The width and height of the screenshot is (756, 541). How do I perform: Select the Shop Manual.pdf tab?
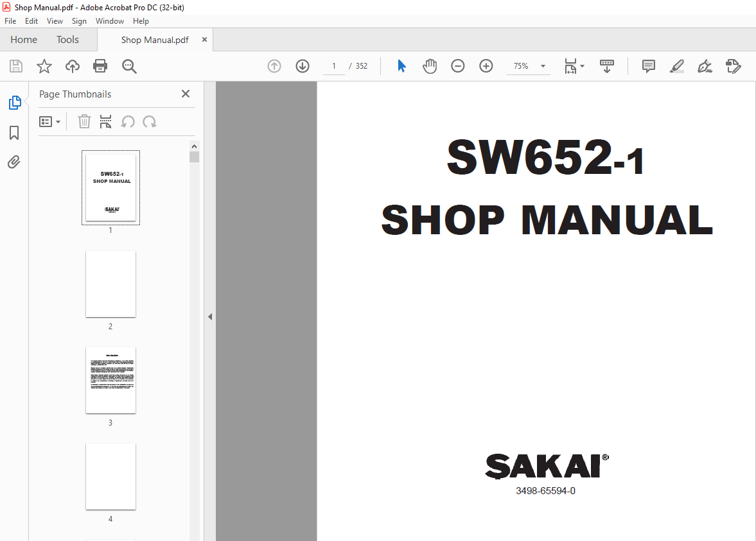pyautogui.click(x=155, y=40)
